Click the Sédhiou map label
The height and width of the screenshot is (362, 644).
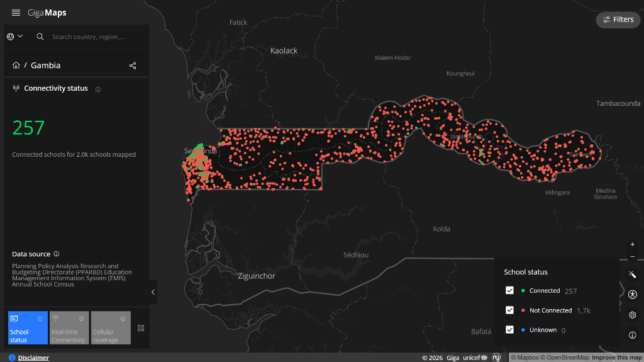point(356,255)
